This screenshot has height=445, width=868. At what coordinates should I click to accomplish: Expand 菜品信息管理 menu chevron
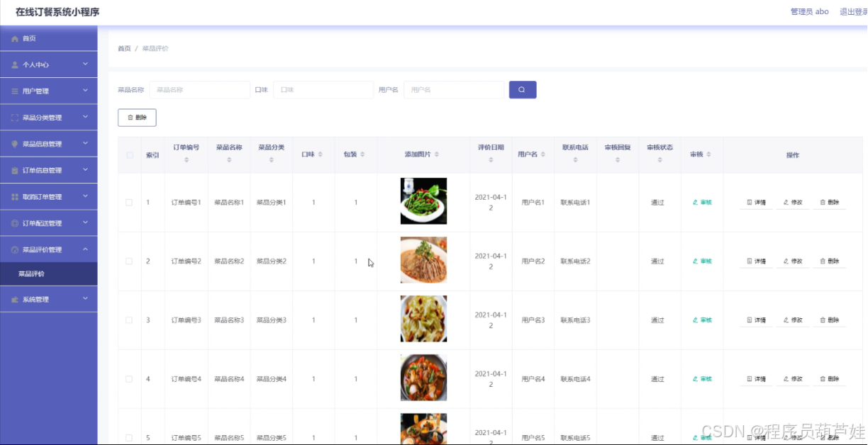coord(85,143)
